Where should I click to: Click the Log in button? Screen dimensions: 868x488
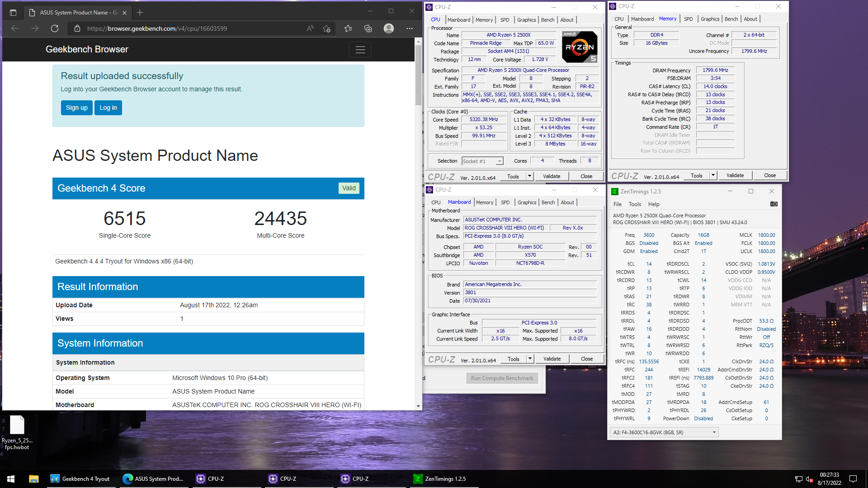pyautogui.click(x=108, y=108)
